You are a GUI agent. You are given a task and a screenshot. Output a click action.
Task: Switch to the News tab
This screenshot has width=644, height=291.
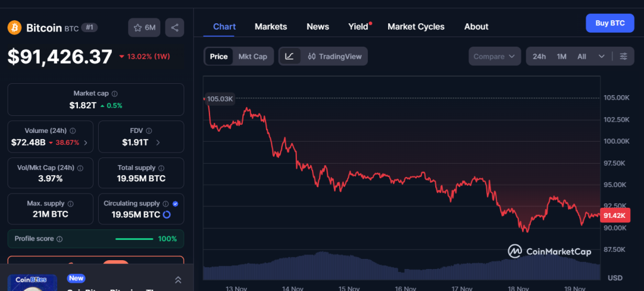318,26
